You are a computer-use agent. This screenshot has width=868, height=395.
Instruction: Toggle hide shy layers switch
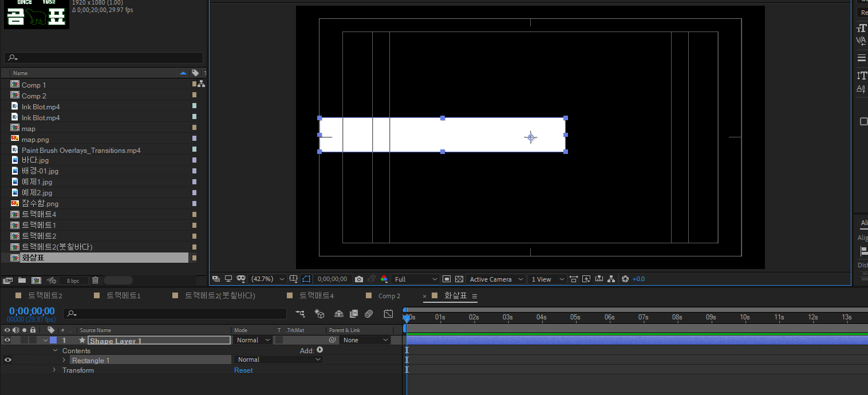tap(338, 314)
